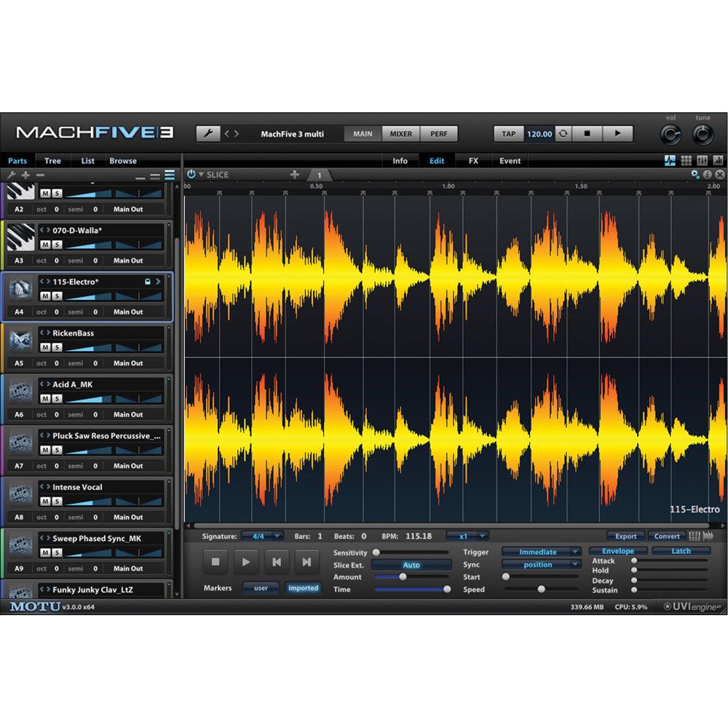Click the plus icon in the Parts panel header
This screenshot has height=728, width=728.
[x=25, y=175]
